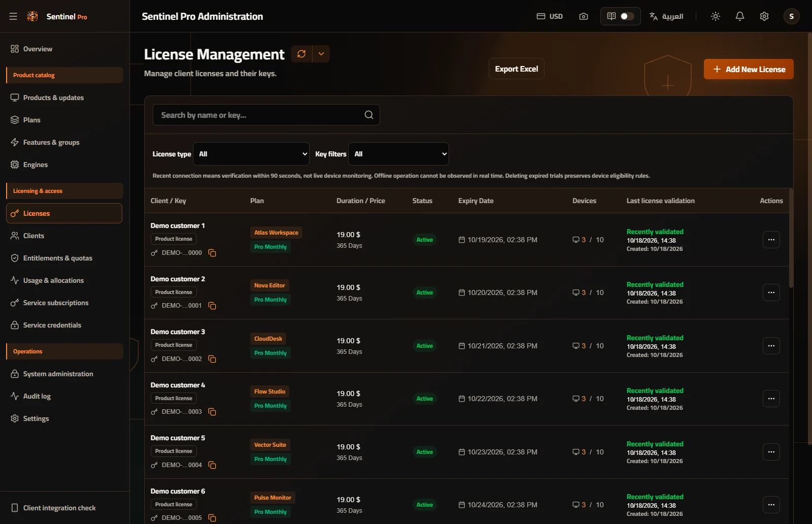The image size is (812, 524).
Task: Open actions menu for Demo customer 5
Action: (771, 452)
